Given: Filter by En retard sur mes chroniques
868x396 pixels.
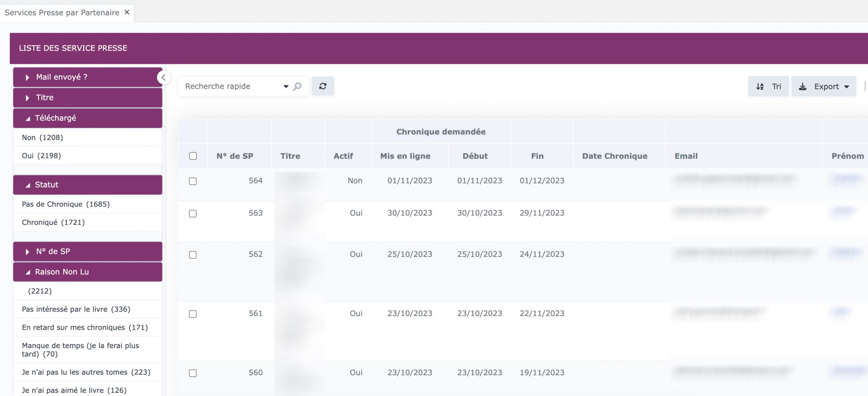Looking at the screenshot, I should coord(88,327).
